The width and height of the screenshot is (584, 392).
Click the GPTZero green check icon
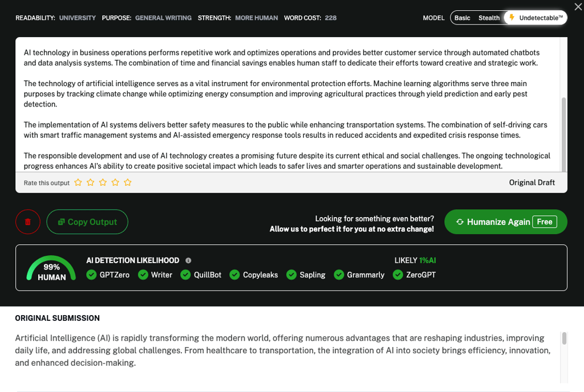[x=91, y=275]
